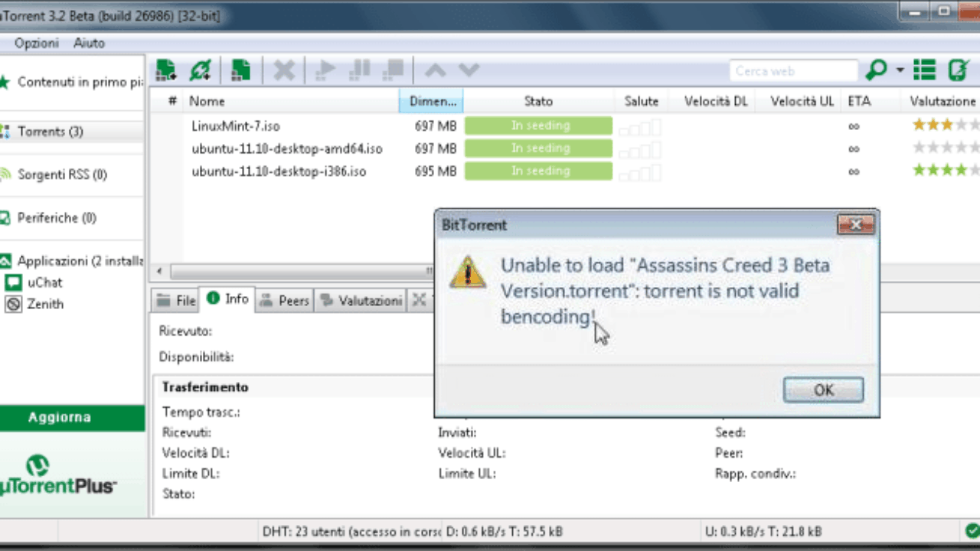The height and width of the screenshot is (551, 980).
Task: Click the green magnifier search icon
Action: click(876, 70)
